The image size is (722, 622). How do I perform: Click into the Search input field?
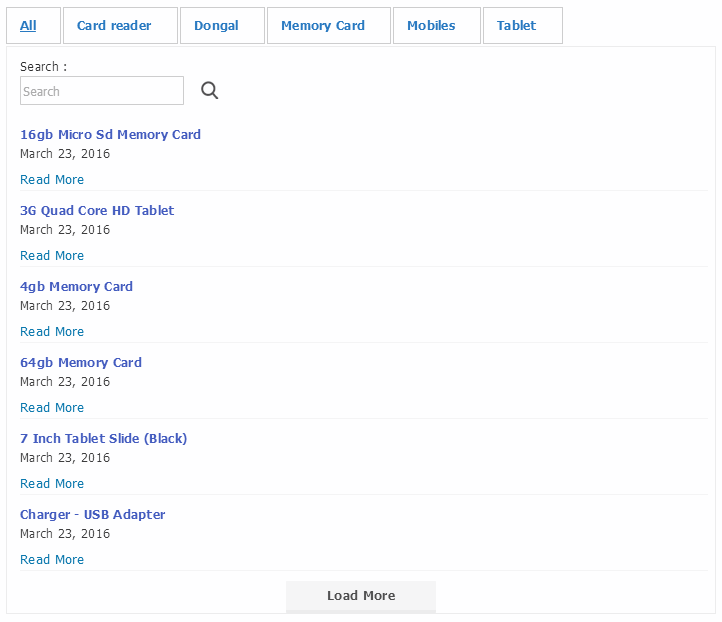[102, 91]
